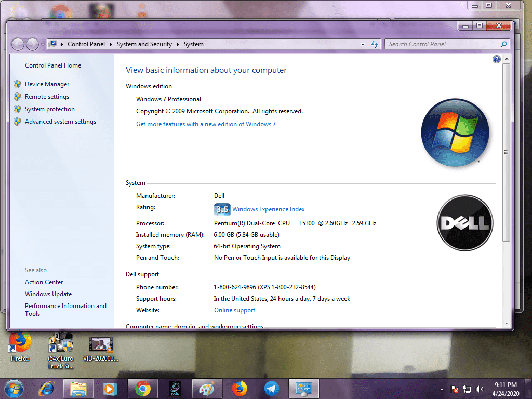Open 'Get more features with a new edition' link

coord(206,124)
